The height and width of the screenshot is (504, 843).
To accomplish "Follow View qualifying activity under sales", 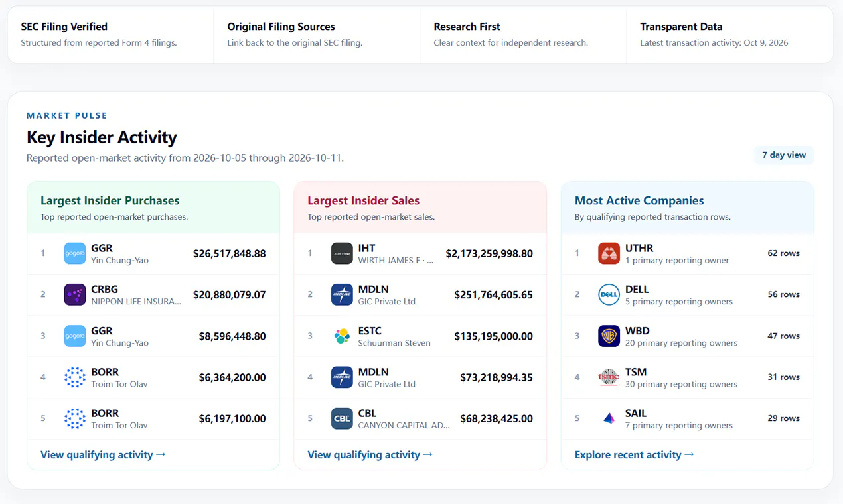I will [370, 454].
